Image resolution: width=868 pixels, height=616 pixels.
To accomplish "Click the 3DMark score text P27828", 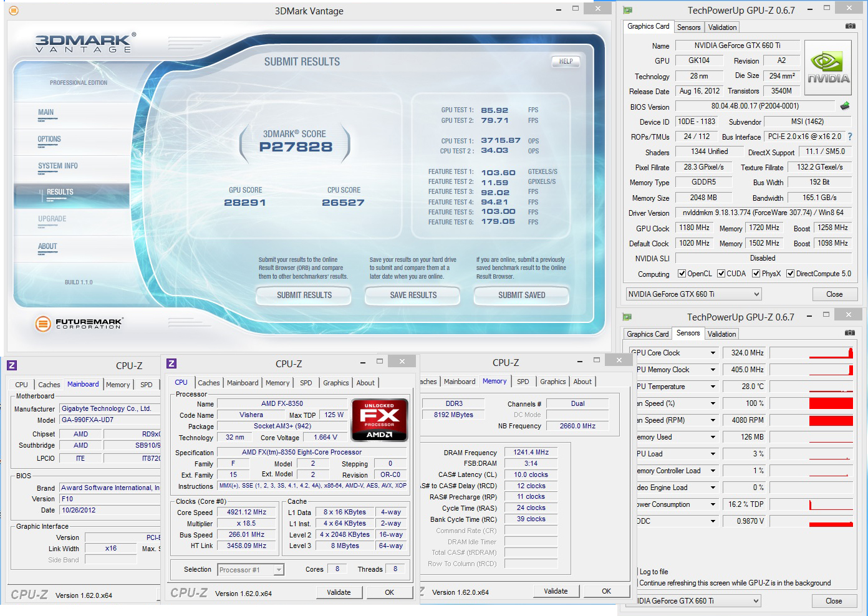I will click(x=296, y=147).
